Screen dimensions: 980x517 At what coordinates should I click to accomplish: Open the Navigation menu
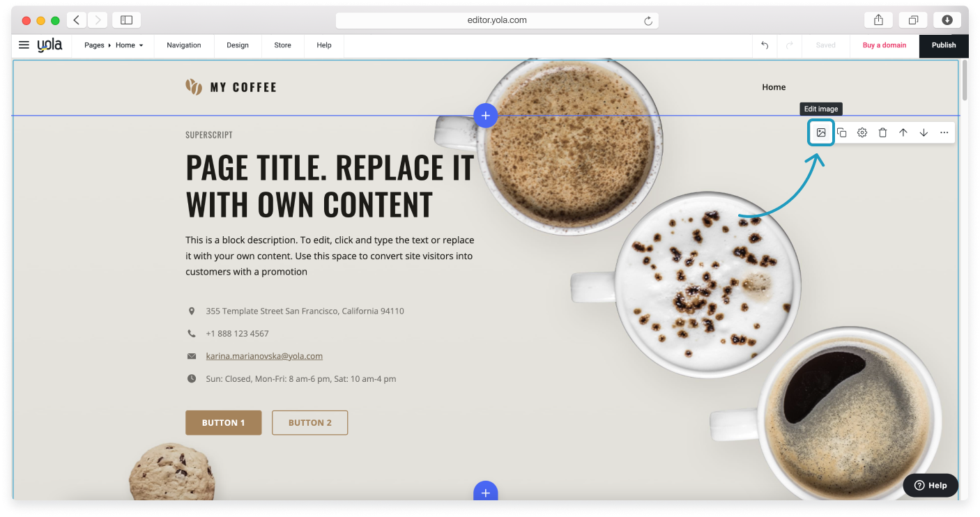pyautogui.click(x=184, y=45)
